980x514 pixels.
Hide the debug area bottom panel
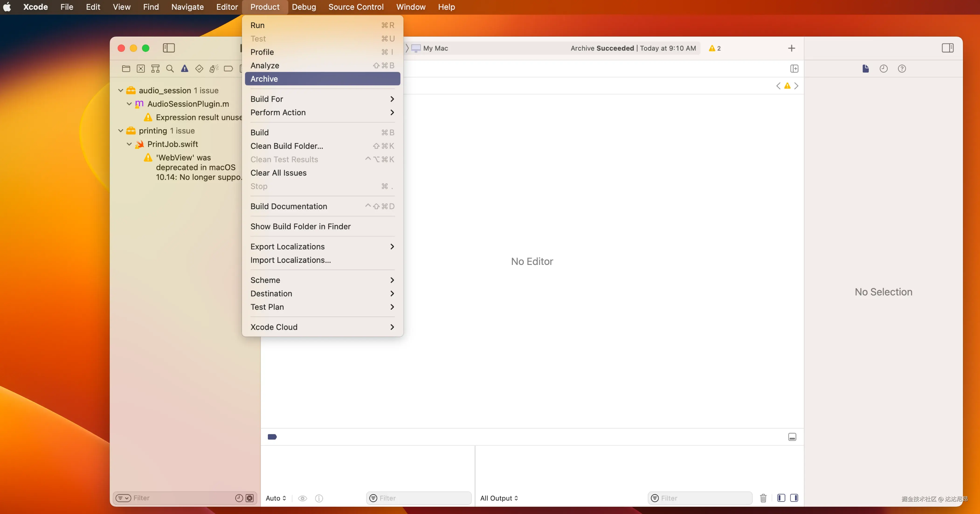click(x=792, y=437)
